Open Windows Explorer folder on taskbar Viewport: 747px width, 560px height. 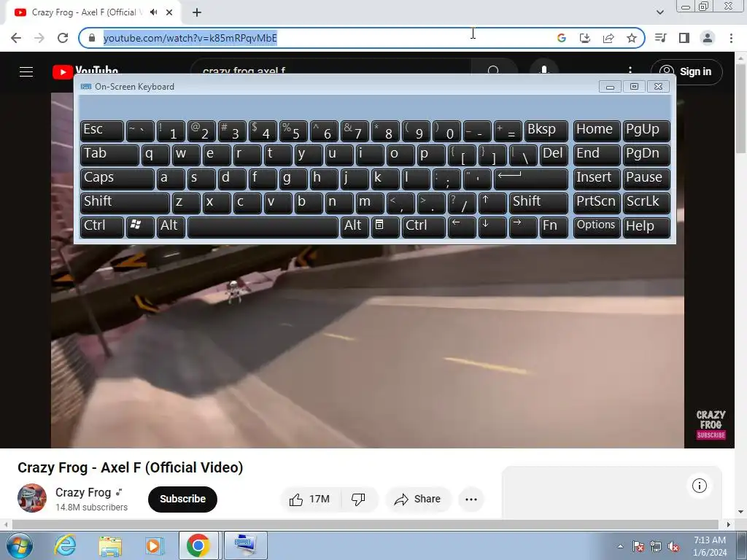click(x=110, y=545)
